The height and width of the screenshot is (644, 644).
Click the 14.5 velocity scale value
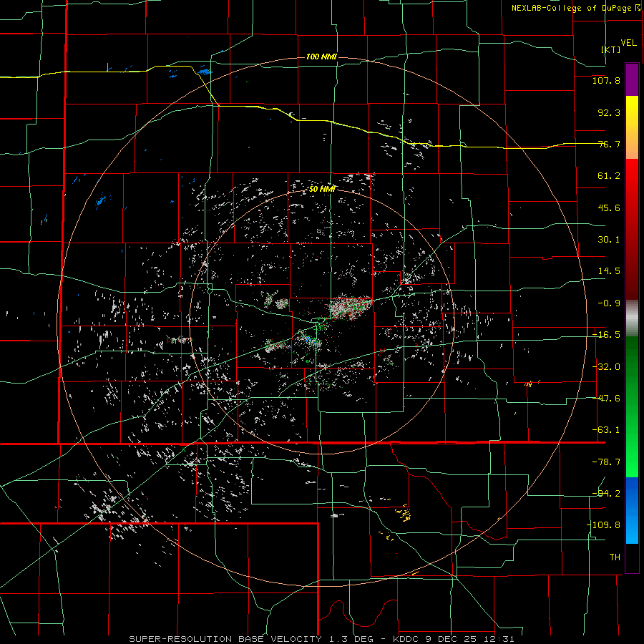point(609,271)
